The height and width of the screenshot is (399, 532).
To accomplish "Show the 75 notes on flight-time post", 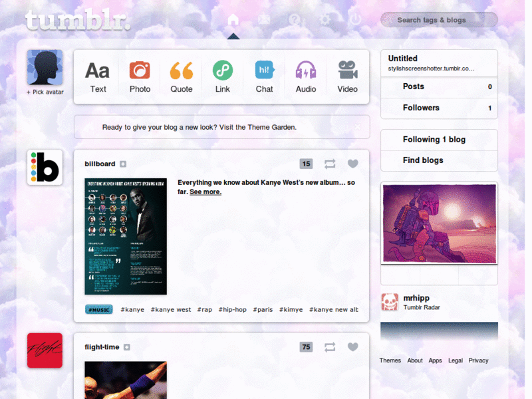I will [306, 347].
